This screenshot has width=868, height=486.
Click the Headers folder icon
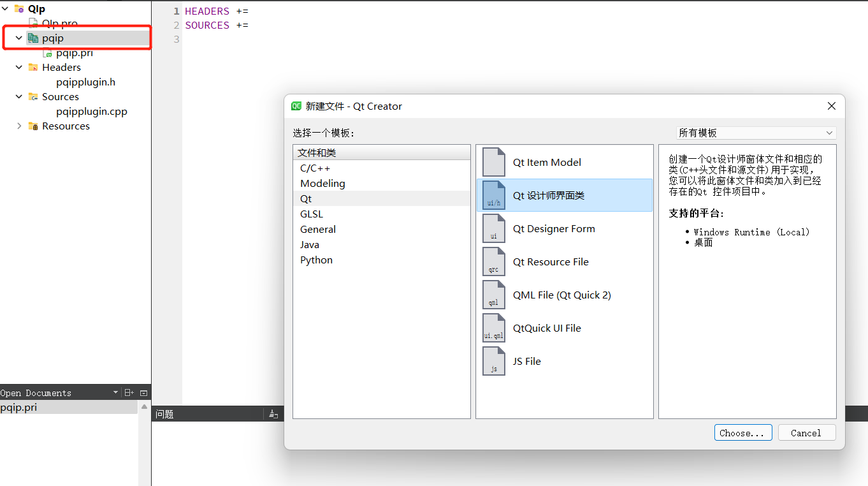pos(33,67)
